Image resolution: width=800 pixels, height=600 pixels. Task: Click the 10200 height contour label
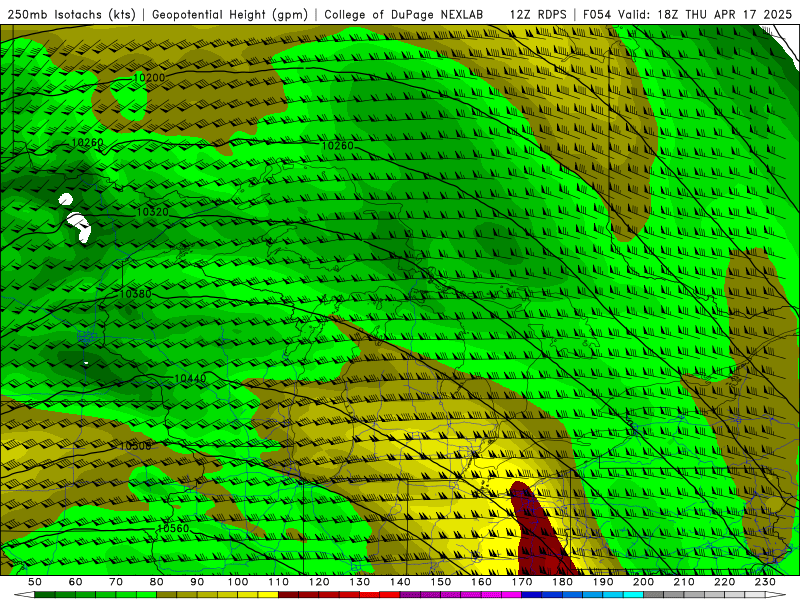coord(149,78)
